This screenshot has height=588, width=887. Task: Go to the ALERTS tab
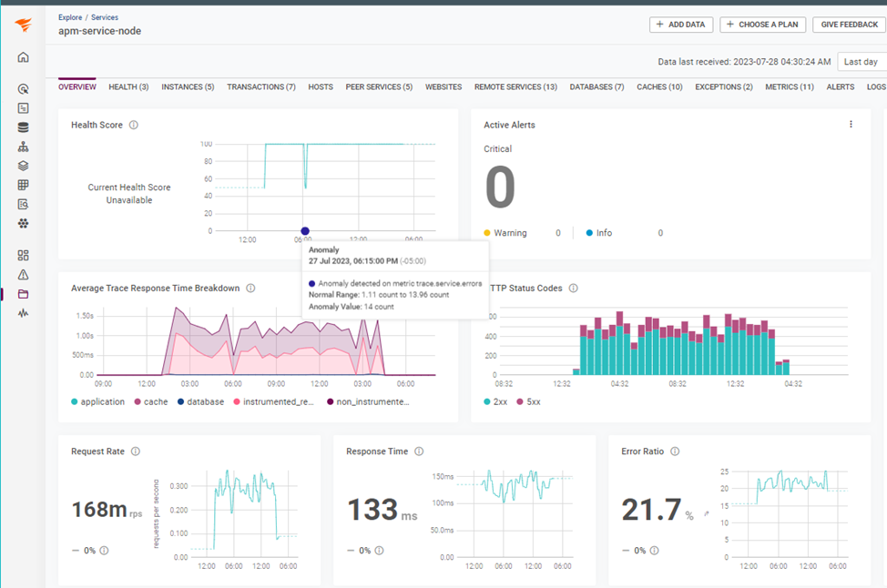pos(841,87)
